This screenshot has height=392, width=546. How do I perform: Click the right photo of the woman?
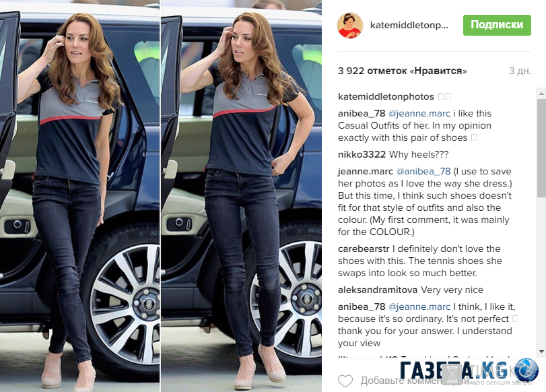coord(241,196)
